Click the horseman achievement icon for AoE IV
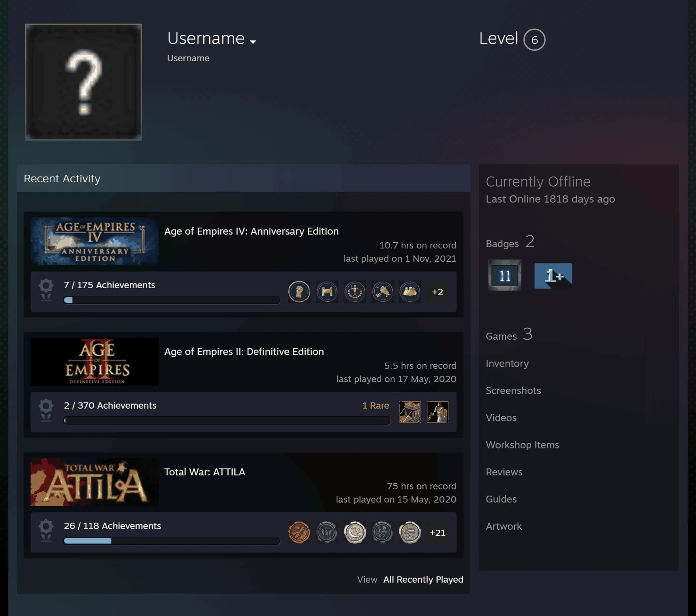Viewport: 696px width, 616px height. tap(382, 292)
